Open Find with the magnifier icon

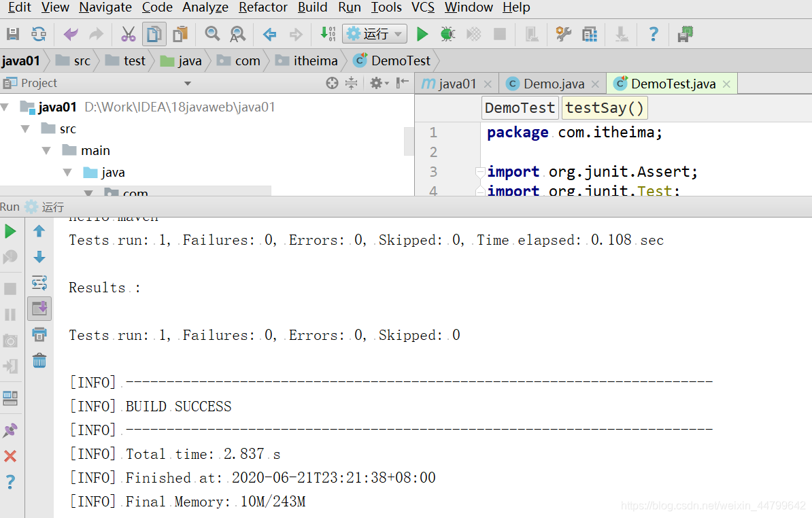pos(212,35)
